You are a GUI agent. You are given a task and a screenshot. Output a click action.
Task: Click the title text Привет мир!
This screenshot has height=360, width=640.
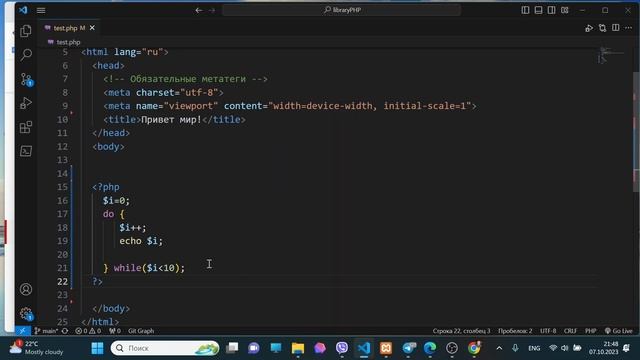click(x=171, y=120)
